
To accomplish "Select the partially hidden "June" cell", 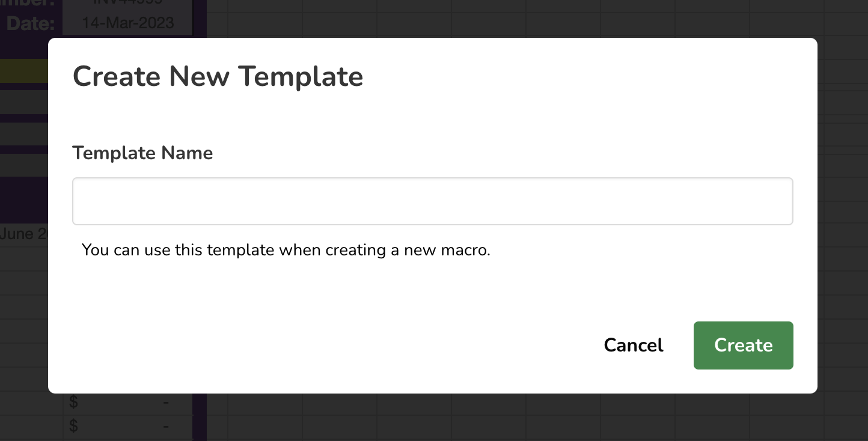I will pos(23,234).
